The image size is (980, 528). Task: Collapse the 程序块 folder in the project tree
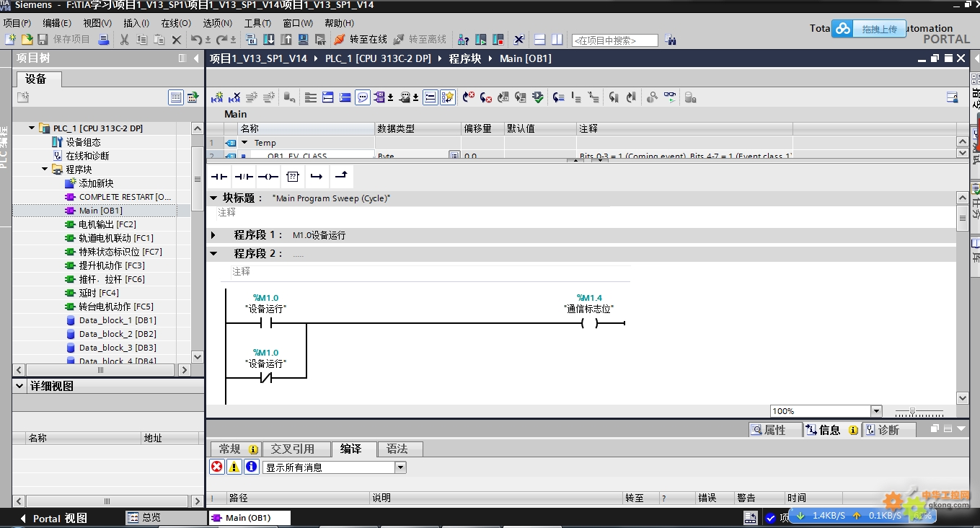45,170
